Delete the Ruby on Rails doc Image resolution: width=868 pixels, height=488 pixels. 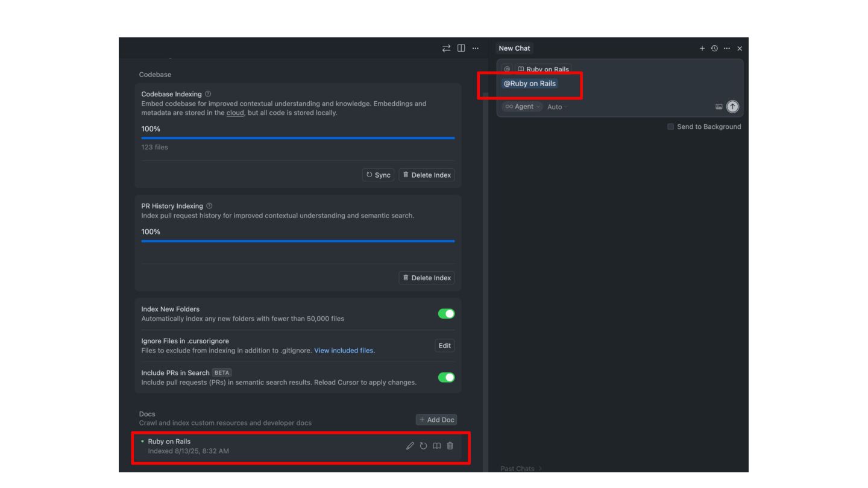[450, 446]
